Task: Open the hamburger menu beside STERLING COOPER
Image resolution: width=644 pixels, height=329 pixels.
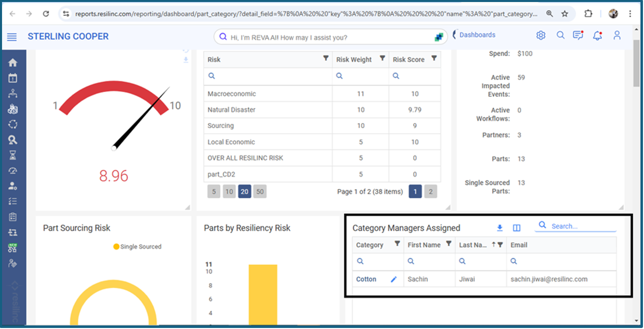Action: tap(12, 37)
